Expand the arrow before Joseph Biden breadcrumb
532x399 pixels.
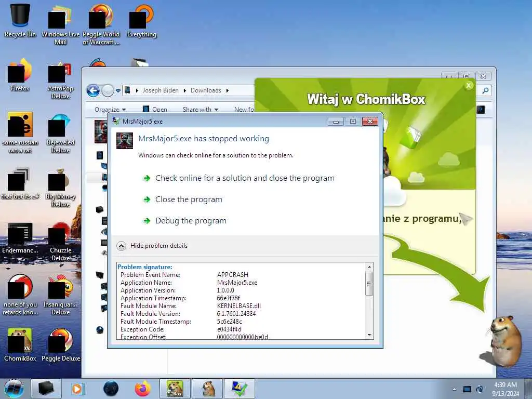[137, 90]
